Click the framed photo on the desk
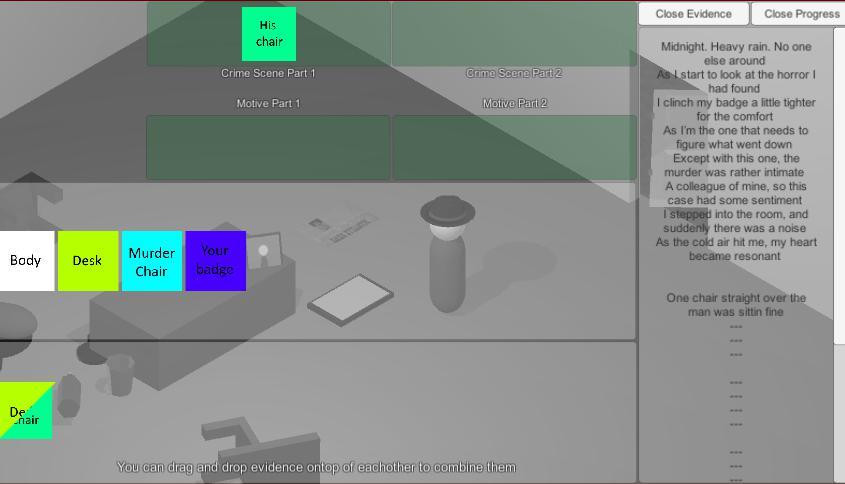Screen dimensions: 845x484 pos(264,251)
